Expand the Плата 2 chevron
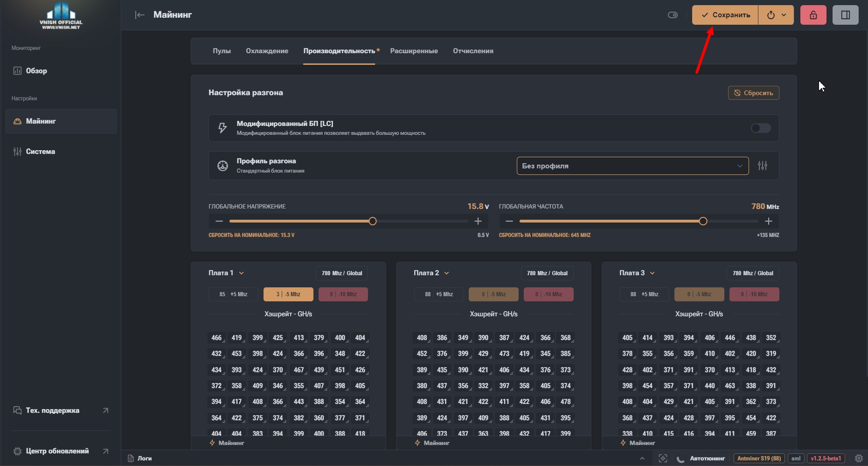868x466 pixels. [x=447, y=273]
